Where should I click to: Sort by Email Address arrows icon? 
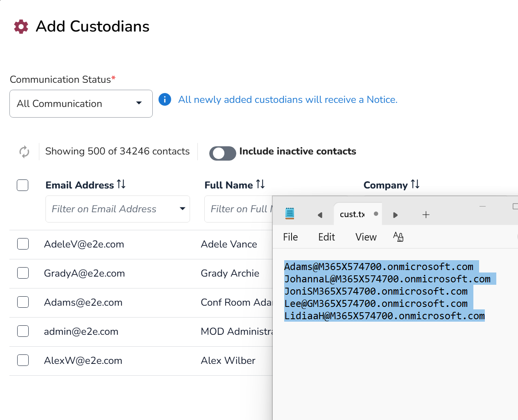pyautogui.click(x=121, y=184)
